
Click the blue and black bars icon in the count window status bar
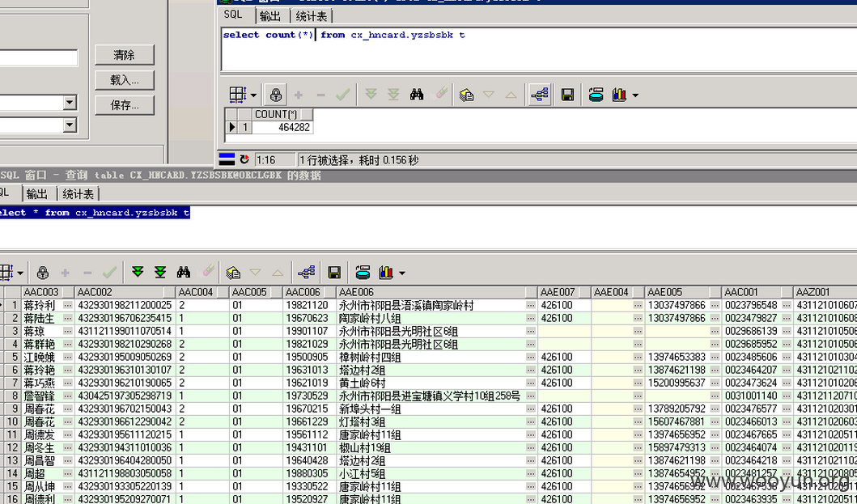[227, 159]
